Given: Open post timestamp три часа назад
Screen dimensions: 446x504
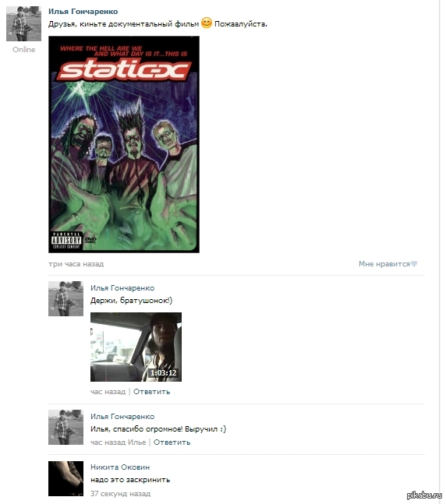Looking at the screenshot, I should click(76, 264).
